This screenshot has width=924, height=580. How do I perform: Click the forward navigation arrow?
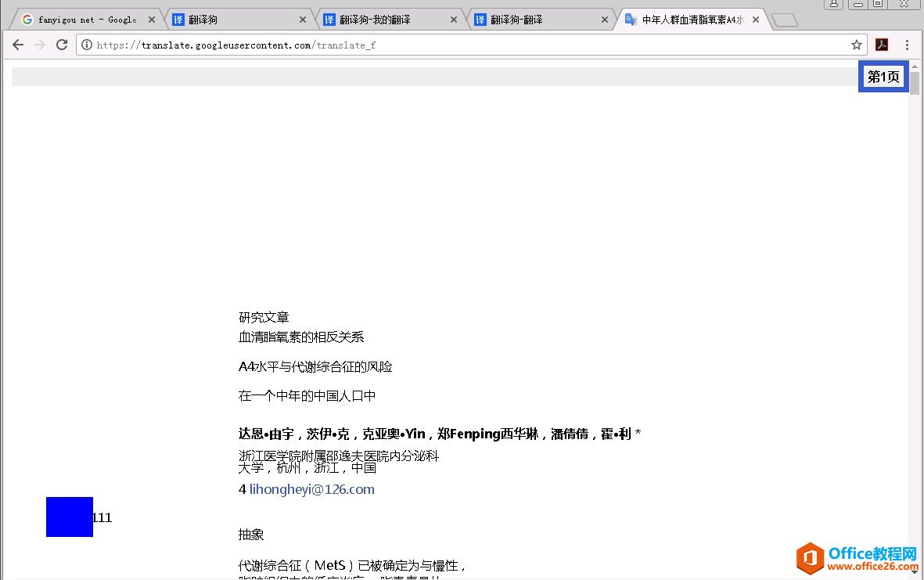pyautogui.click(x=39, y=45)
